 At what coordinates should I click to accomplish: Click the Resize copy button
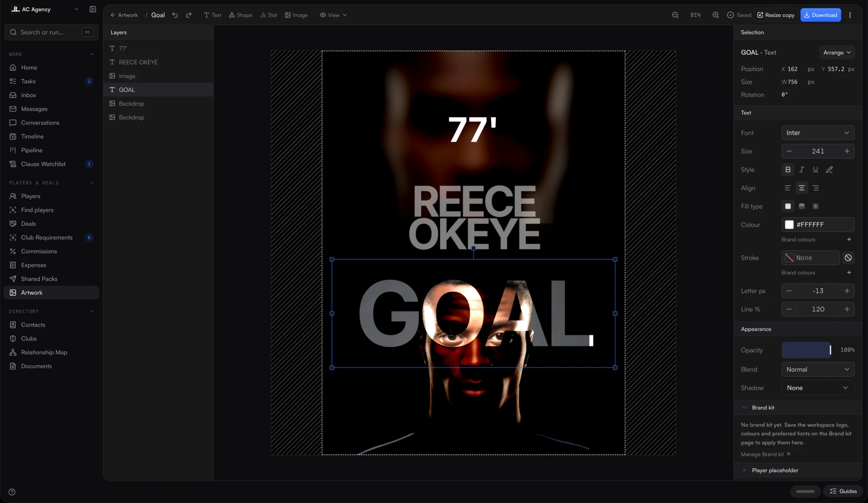(776, 15)
